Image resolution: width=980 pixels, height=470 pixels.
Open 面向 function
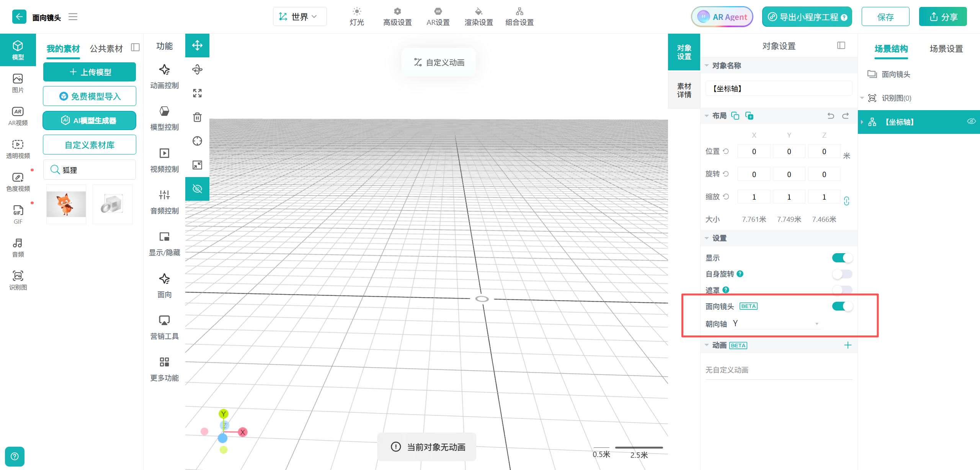164,286
